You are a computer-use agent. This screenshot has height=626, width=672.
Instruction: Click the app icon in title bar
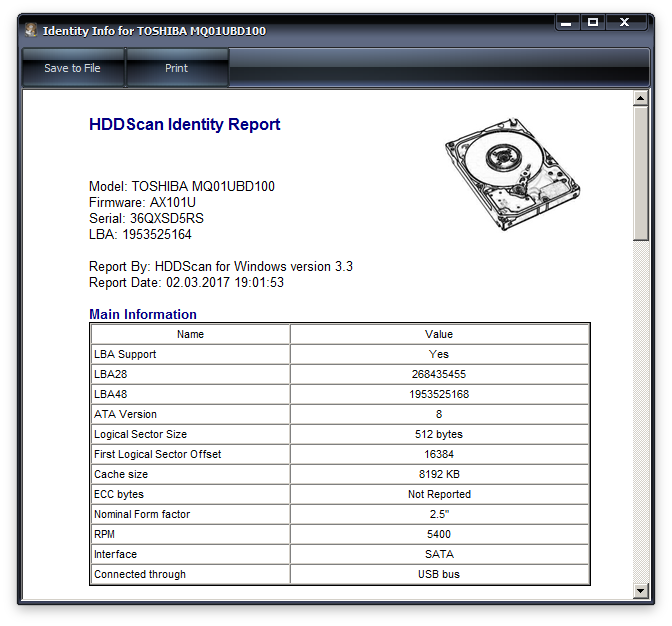[31, 30]
